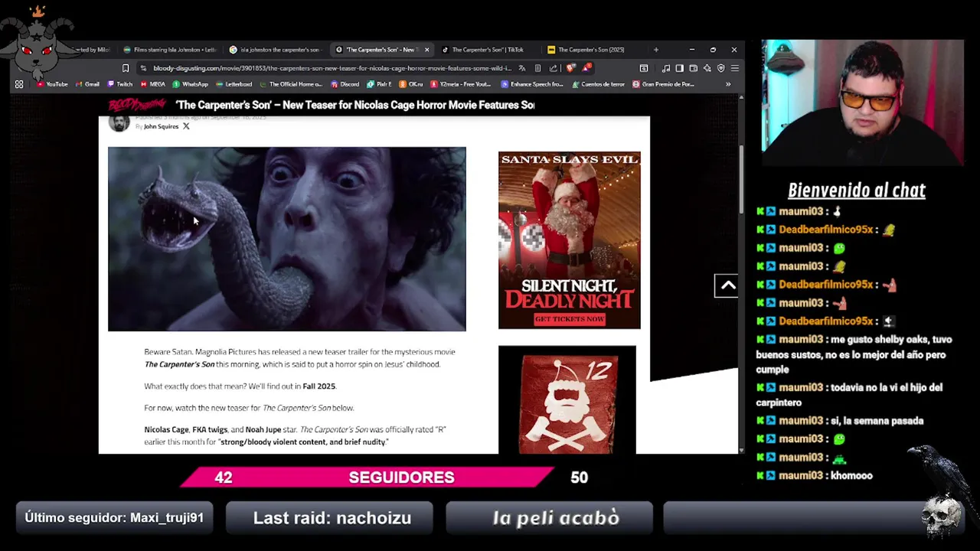This screenshot has width=980, height=551.
Task: Open the MEGA bookmark
Action: pyautogui.click(x=152, y=84)
